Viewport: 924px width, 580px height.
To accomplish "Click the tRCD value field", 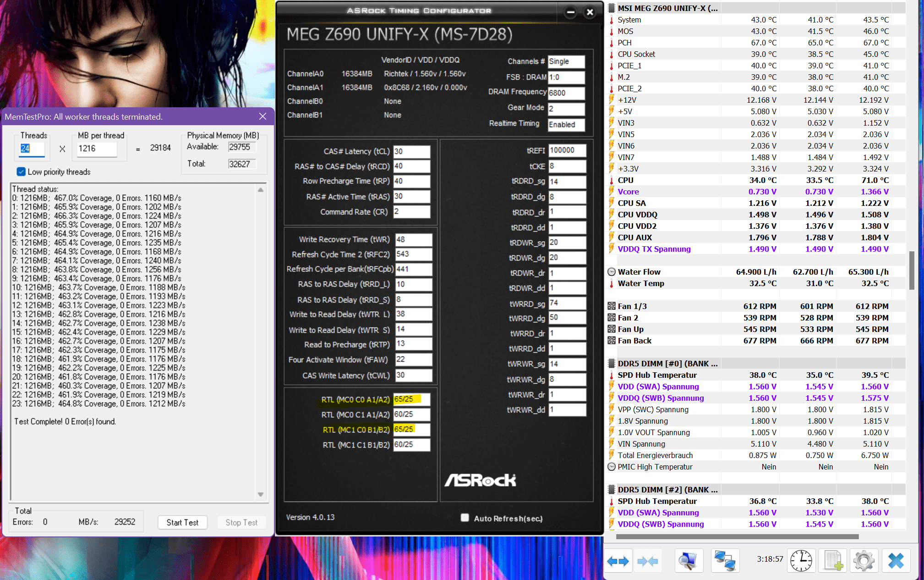I will (412, 166).
